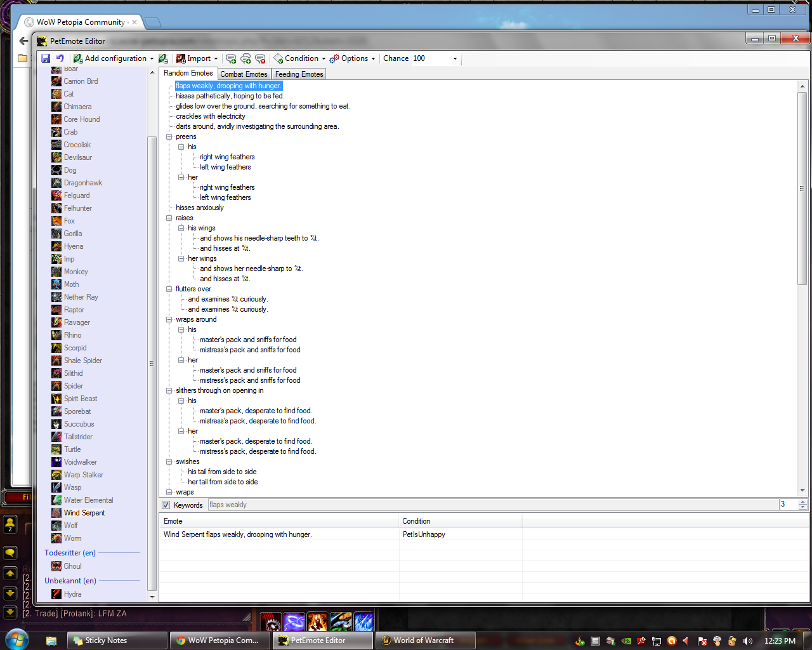Switch to the Random Emotes tab

(188, 73)
